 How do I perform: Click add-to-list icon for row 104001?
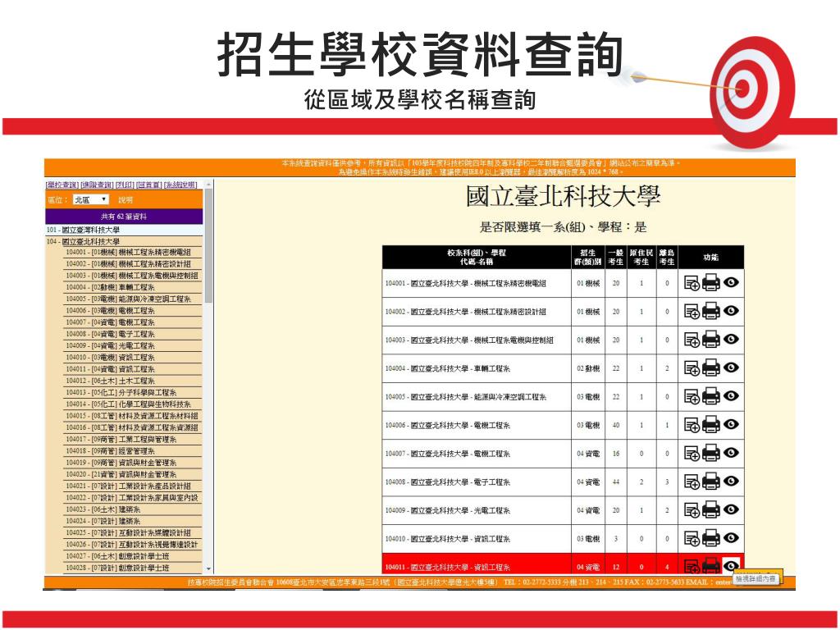click(692, 283)
